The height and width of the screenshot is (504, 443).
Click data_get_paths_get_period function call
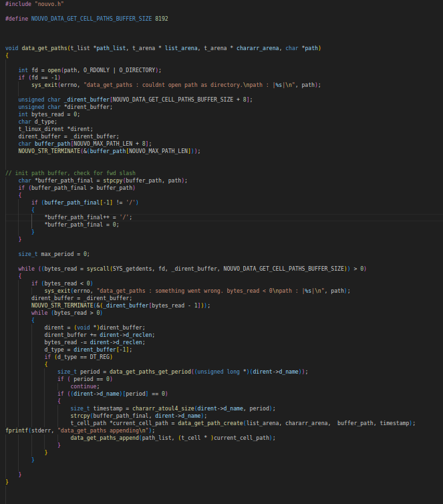tap(150, 372)
